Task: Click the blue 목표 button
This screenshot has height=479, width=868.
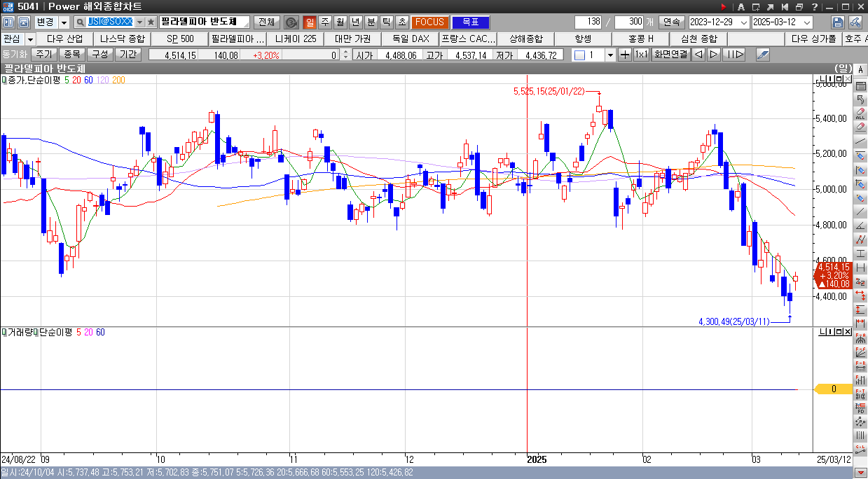Action: pos(470,22)
